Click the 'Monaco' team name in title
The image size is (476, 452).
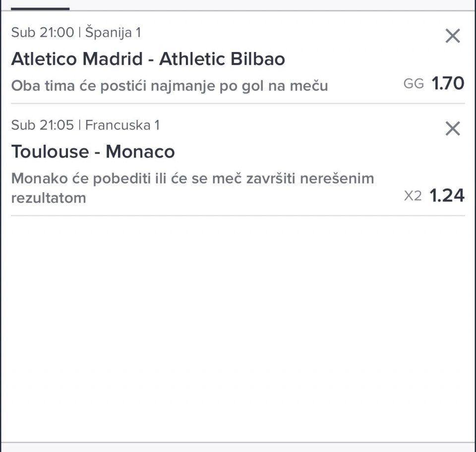click(140, 152)
